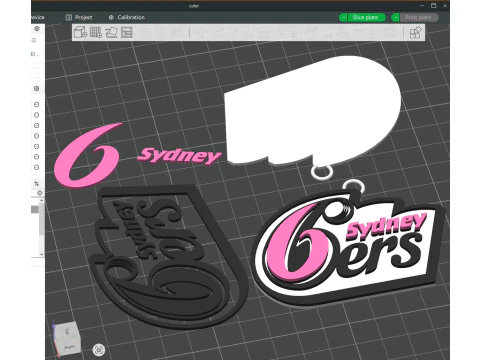Click the printer settings gear icon at sidebar top
Viewport: 480px width, 360px height.
tap(37, 29)
